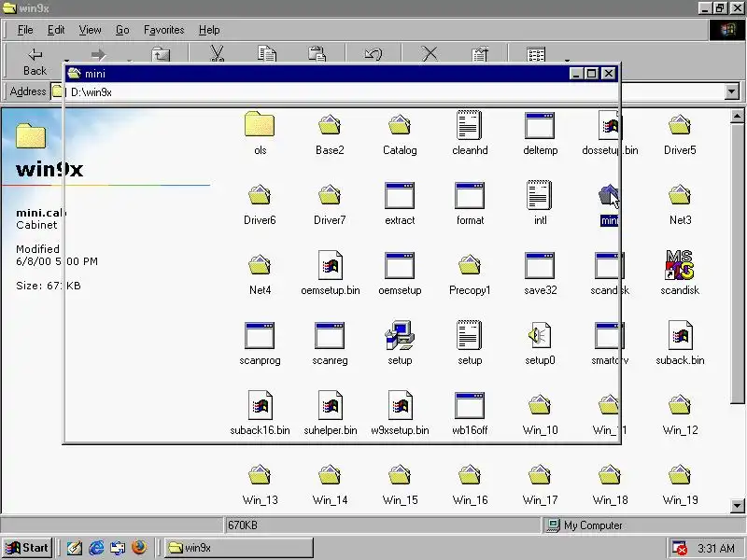747x560 pixels.
Task: Select the scanprog program
Action: click(x=260, y=343)
